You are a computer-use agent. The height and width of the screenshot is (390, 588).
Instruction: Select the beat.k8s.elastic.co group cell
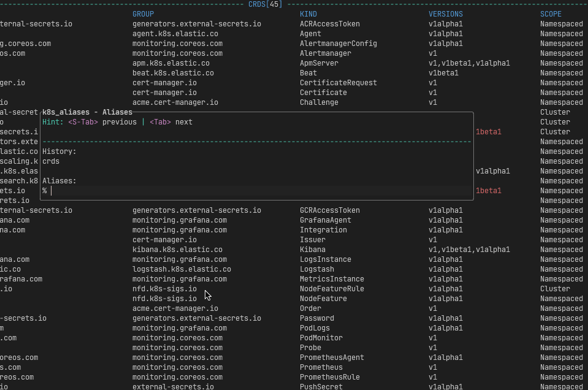point(173,73)
